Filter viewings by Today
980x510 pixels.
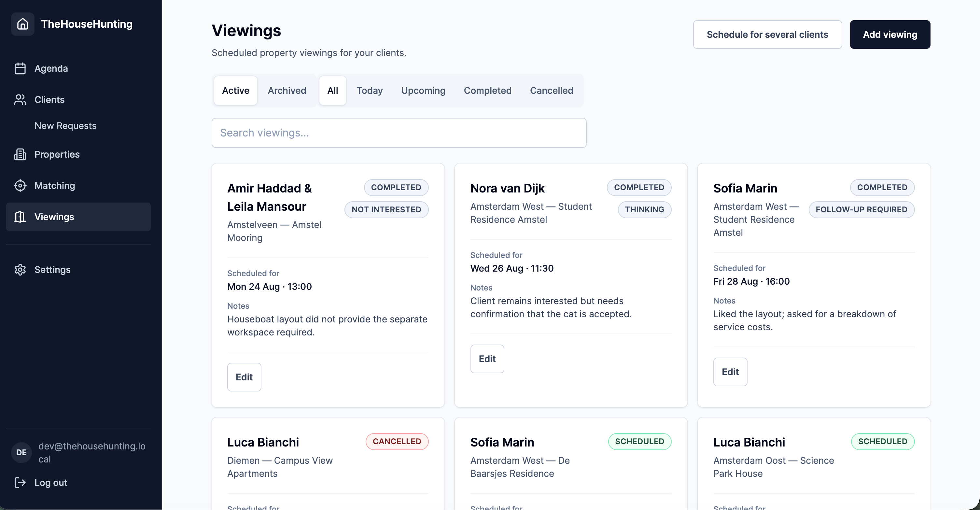(370, 91)
